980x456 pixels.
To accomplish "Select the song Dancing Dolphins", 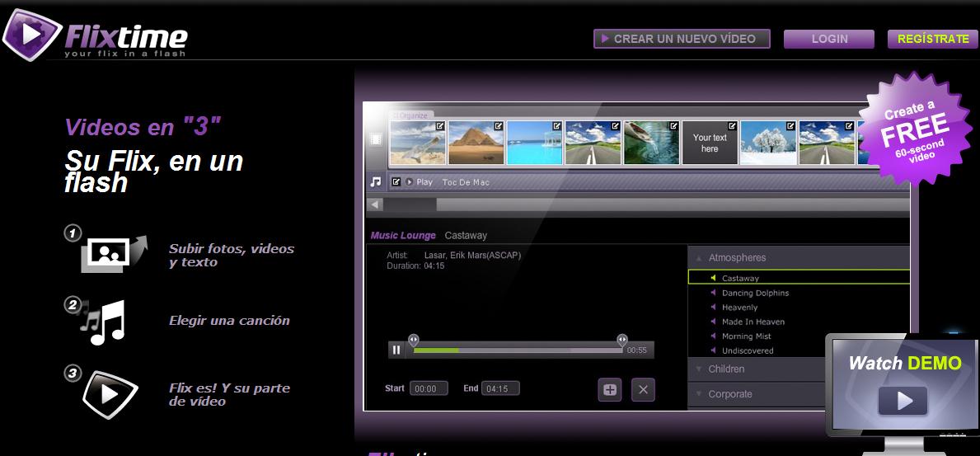I will coord(756,293).
